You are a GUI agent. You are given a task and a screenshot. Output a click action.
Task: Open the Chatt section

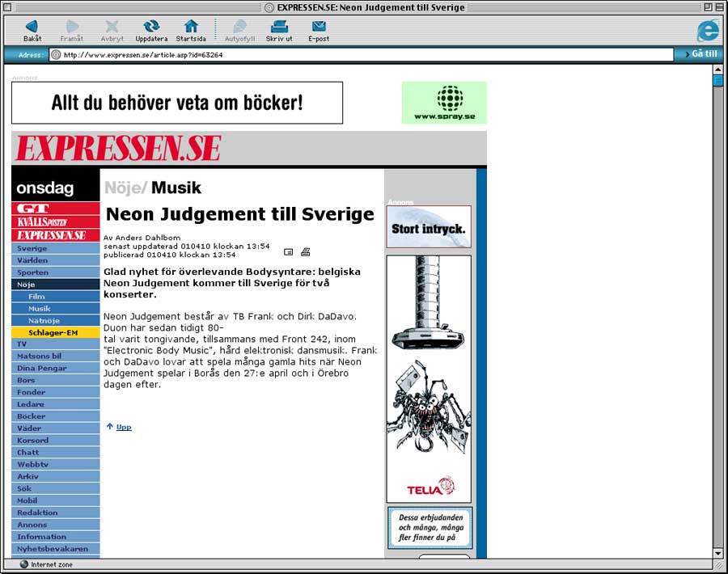tap(55, 453)
